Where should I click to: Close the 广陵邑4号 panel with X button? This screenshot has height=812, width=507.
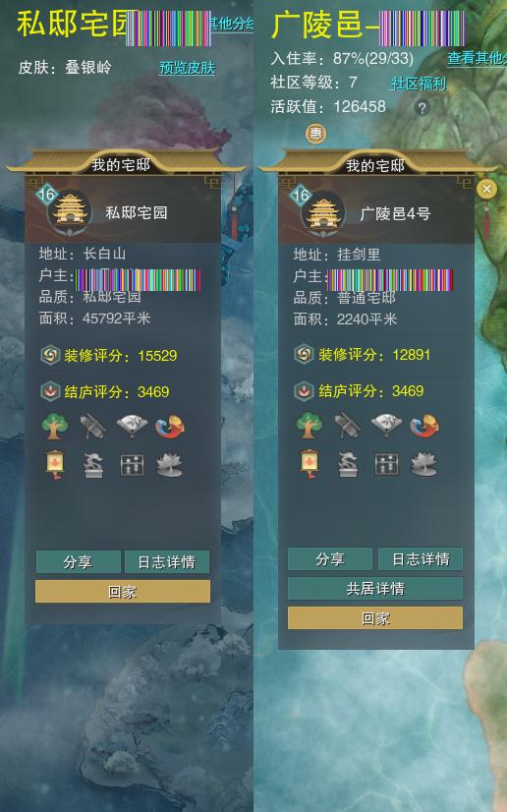(x=486, y=190)
